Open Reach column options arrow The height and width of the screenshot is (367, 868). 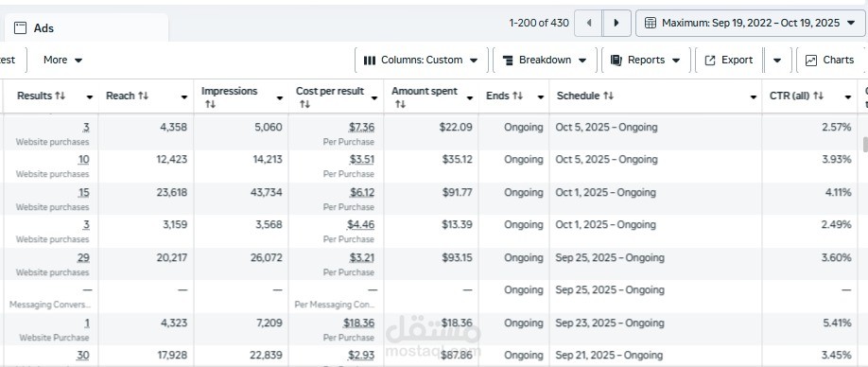coord(184,97)
